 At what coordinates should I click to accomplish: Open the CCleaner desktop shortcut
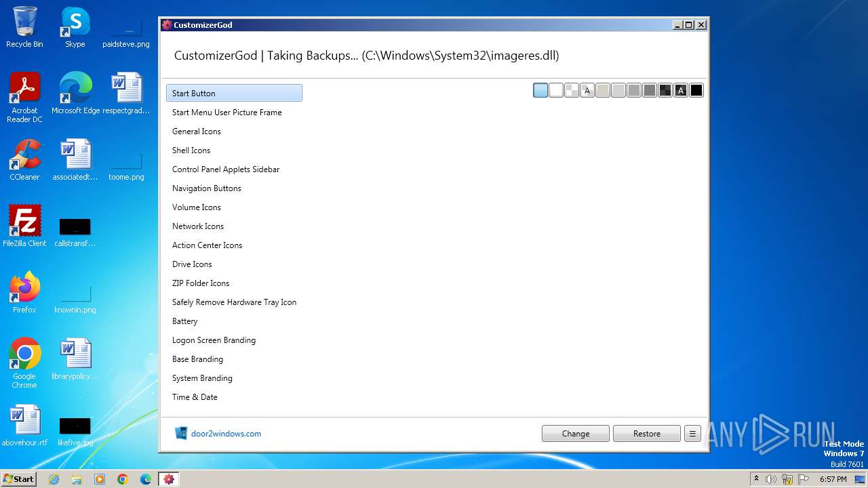24,160
